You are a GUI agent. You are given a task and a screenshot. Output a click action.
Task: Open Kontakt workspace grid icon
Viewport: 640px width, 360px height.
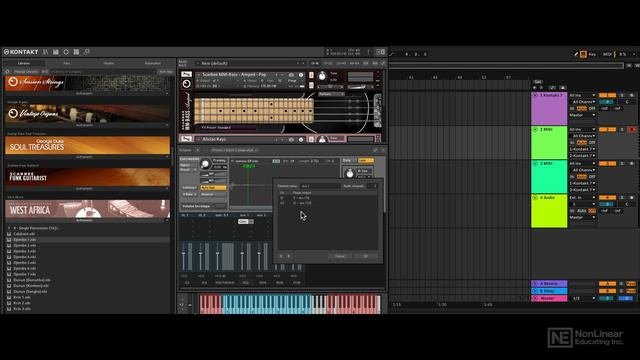tap(76, 52)
